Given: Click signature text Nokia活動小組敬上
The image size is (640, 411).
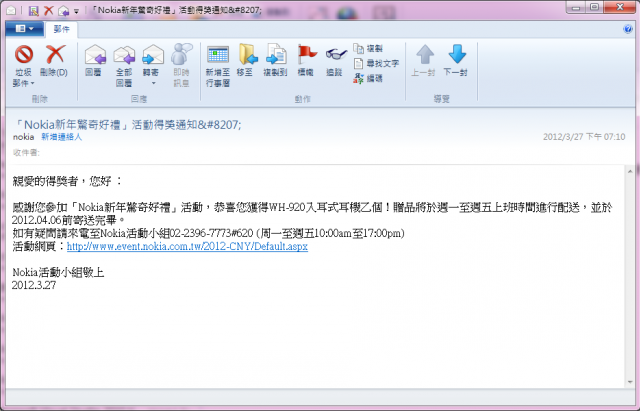Looking at the screenshot, I should click(58, 272).
